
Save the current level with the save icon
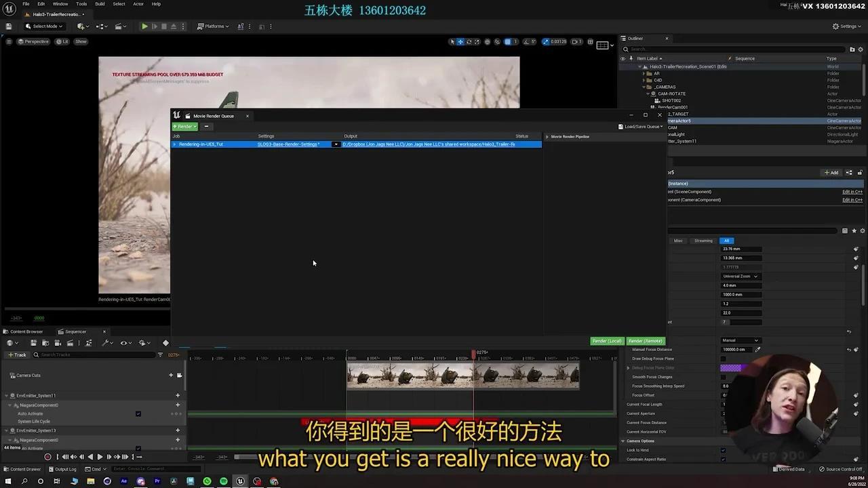9,26
